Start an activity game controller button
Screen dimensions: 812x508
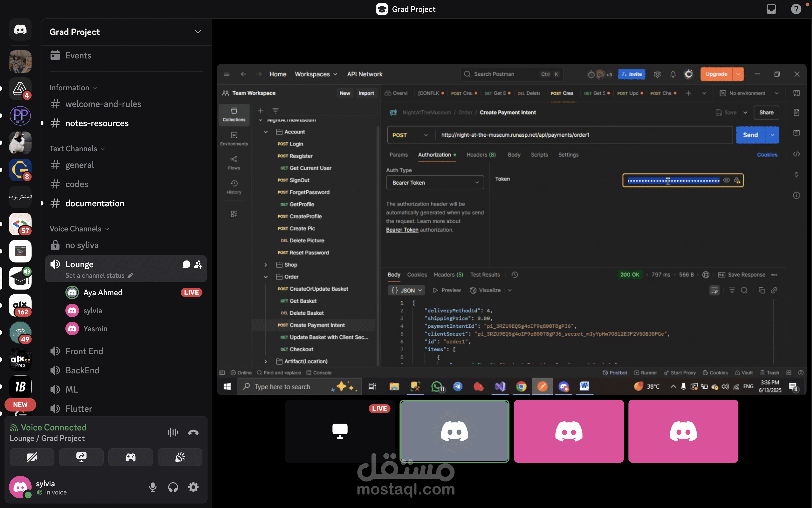pyautogui.click(x=131, y=457)
